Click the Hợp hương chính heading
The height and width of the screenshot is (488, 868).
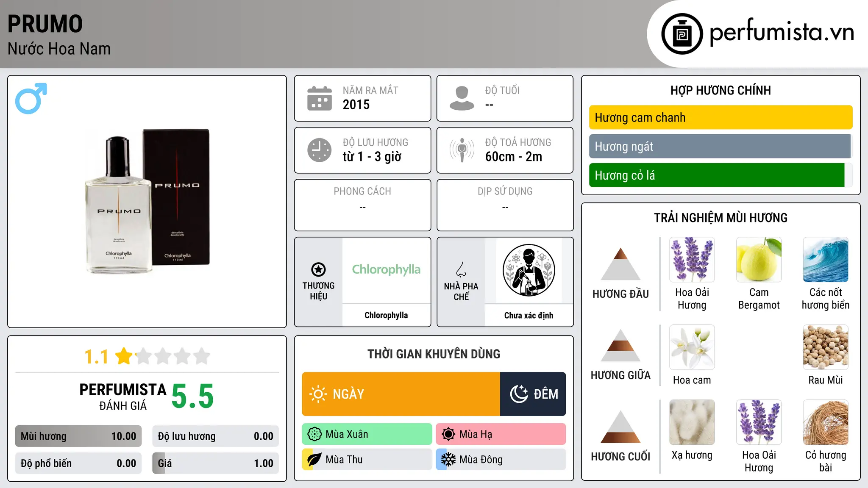pyautogui.click(x=721, y=90)
